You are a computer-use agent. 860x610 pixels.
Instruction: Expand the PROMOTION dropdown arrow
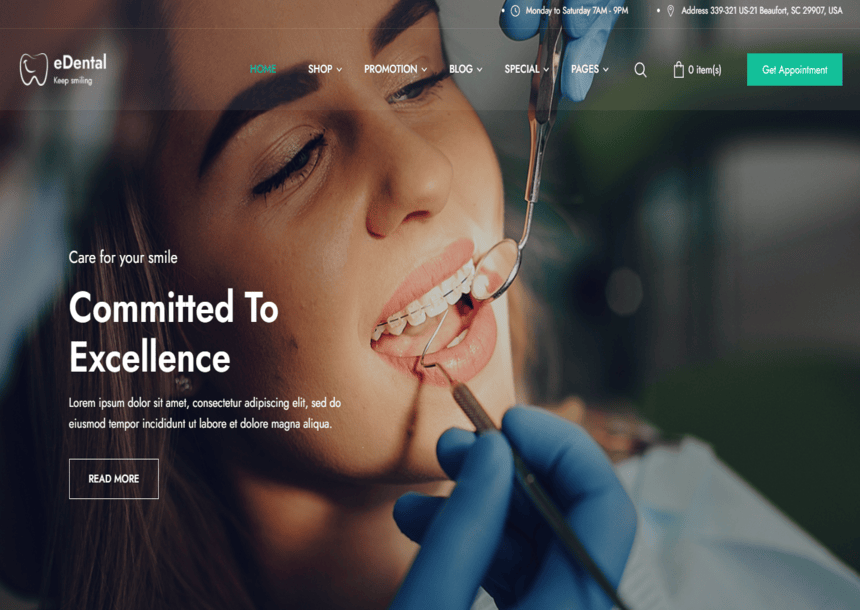(424, 70)
